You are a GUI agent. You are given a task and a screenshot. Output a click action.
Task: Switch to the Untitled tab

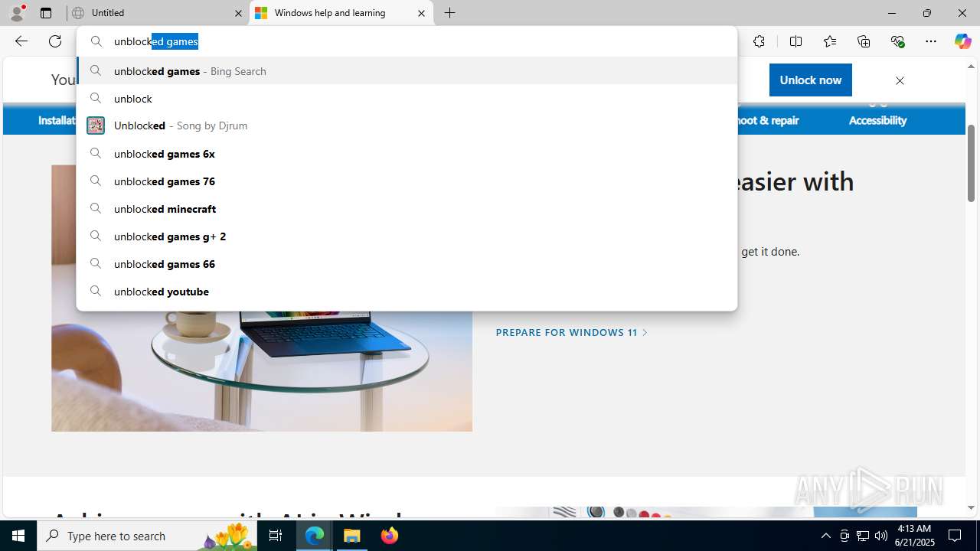(158, 13)
